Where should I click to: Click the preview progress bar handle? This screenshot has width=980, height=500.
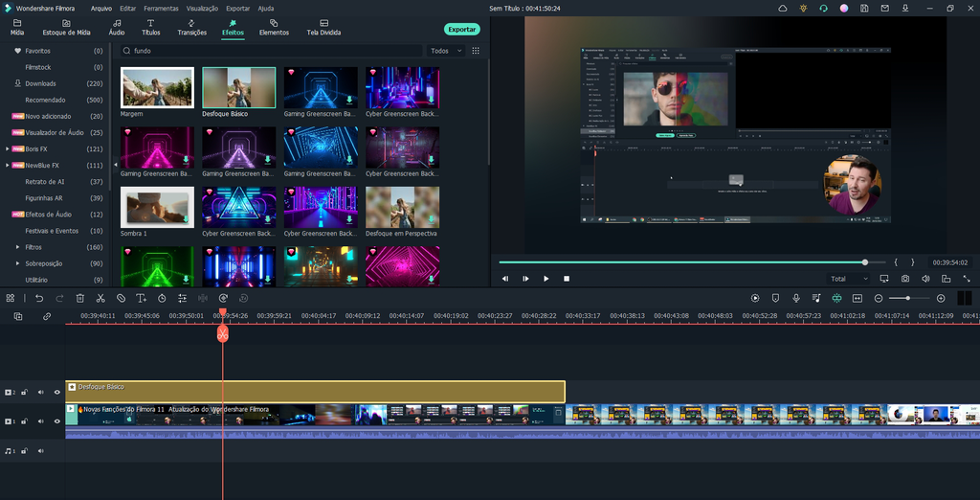865,262
